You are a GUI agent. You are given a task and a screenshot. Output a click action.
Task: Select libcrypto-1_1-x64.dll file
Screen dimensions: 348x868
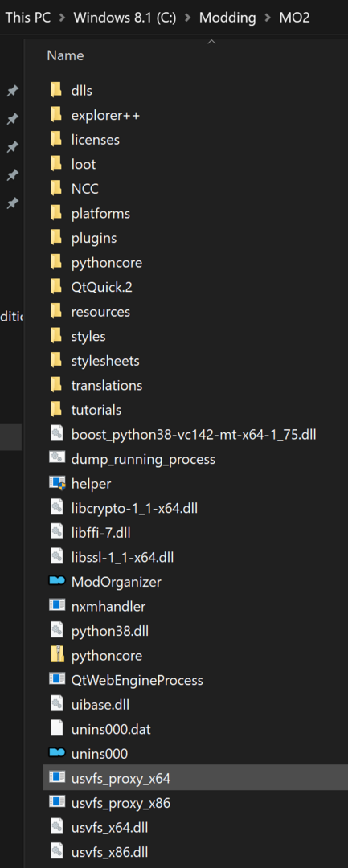pos(134,508)
